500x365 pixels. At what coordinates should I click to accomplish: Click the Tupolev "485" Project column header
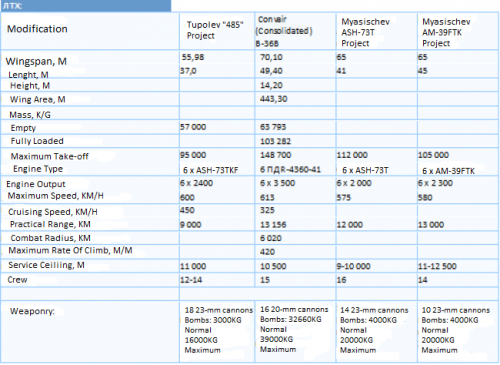(x=215, y=30)
